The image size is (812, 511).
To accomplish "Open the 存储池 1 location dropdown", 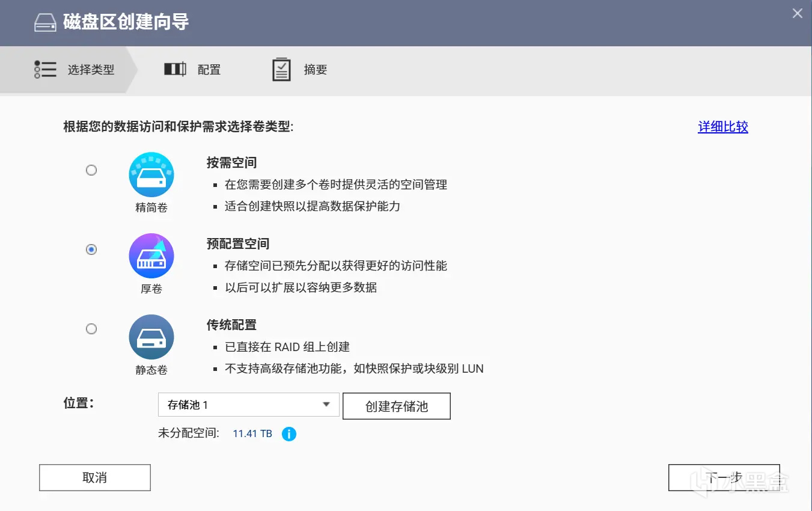I will [249, 405].
